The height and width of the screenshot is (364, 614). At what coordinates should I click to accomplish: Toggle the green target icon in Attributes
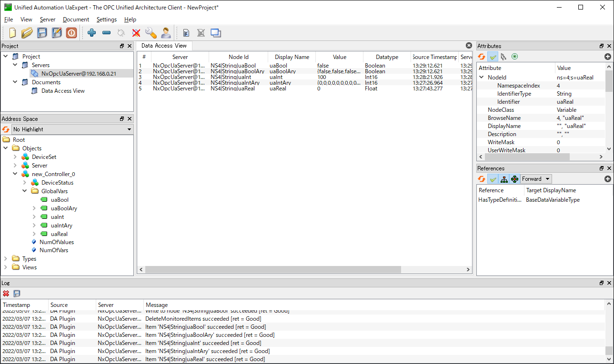514,57
